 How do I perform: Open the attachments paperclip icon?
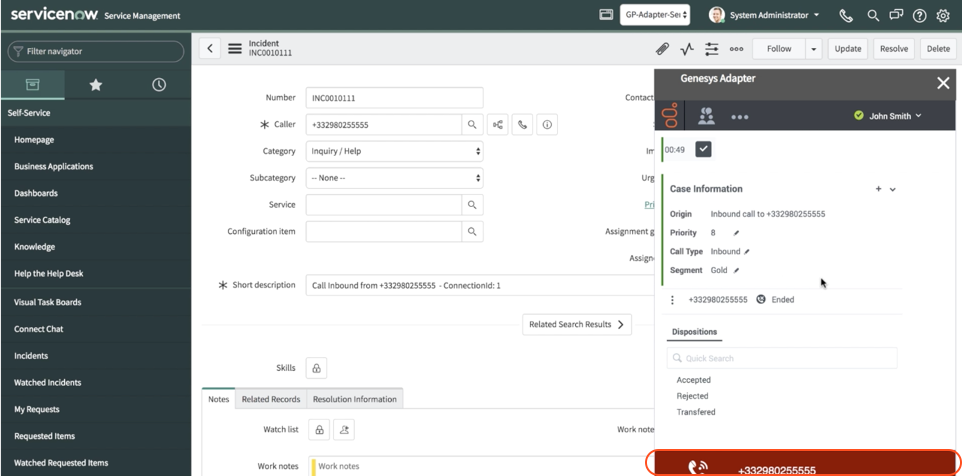pos(662,48)
